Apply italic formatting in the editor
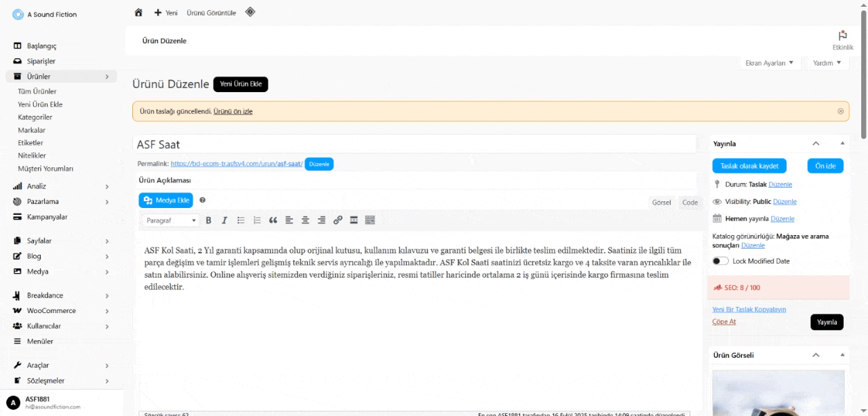This screenshot has width=868, height=416. 224,220
